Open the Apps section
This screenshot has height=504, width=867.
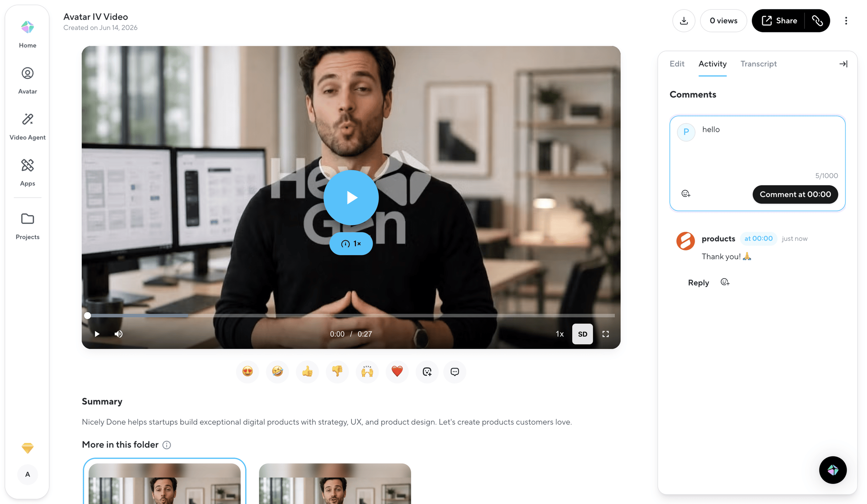[27, 173]
